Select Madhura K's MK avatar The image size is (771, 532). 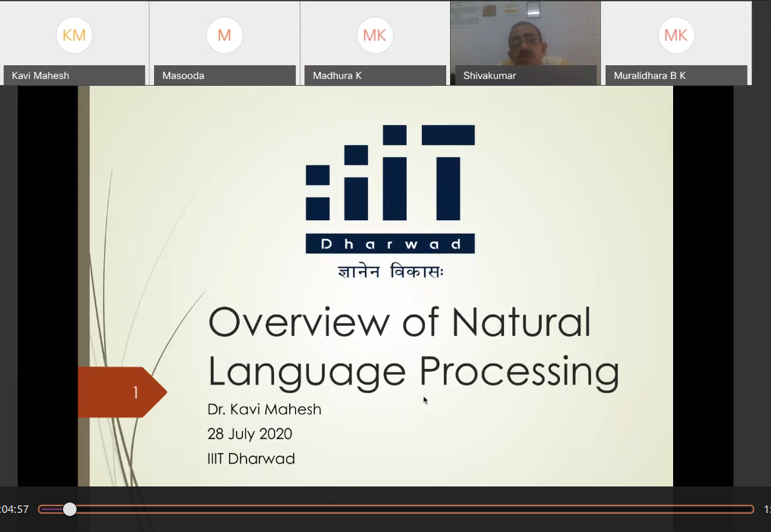375,35
